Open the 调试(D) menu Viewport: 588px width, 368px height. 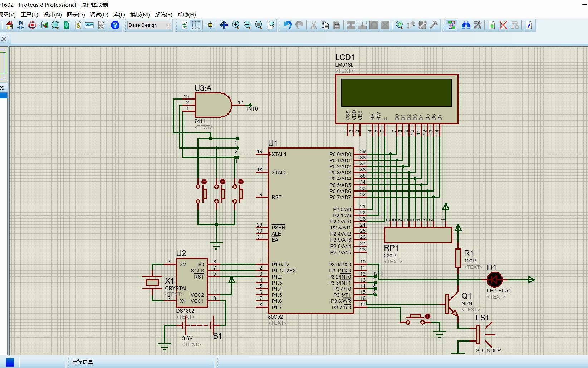coord(99,14)
